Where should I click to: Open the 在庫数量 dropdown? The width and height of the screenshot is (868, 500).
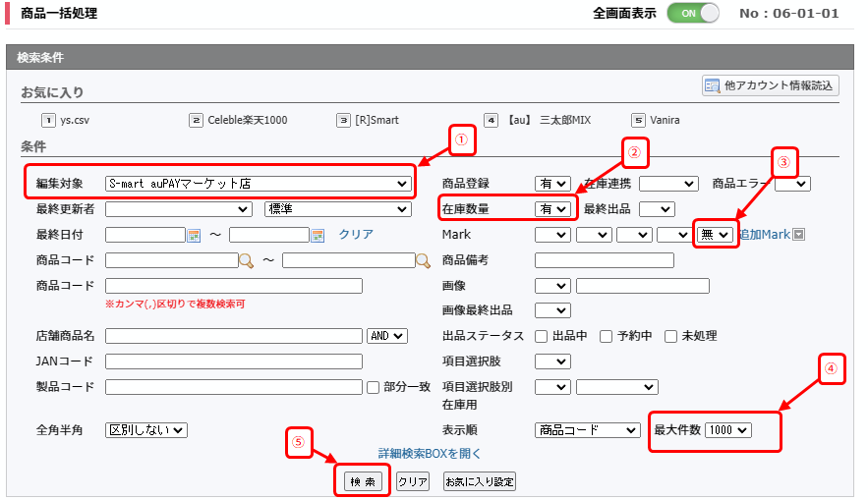click(551, 208)
